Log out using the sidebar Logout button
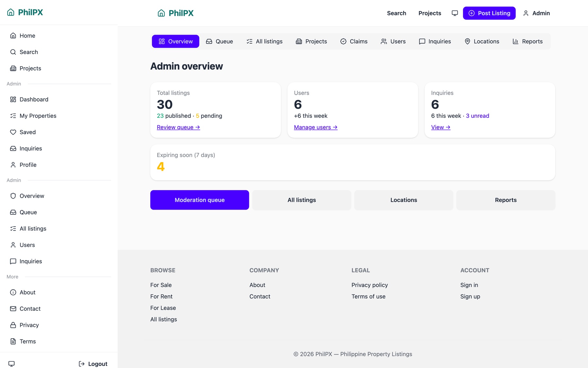This screenshot has width=588, height=368. pyautogui.click(x=93, y=364)
